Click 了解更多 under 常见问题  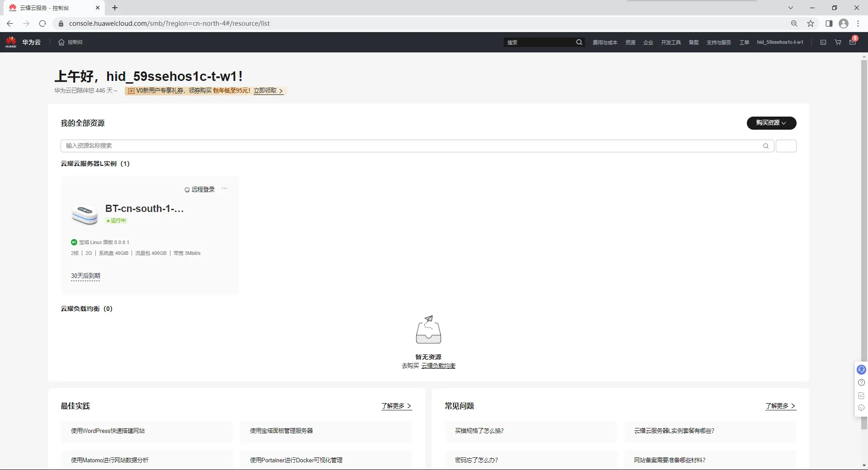781,406
